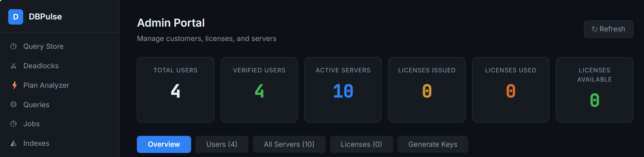Click 'Manage customers, licenses, and servers' subtitle
This screenshot has height=157, width=644.
pyautogui.click(x=207, y=39)
